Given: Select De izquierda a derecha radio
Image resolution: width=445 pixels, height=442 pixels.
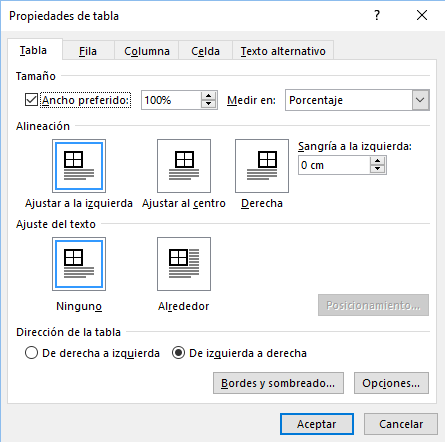Looking at the screenshot, I should (178, 353).
